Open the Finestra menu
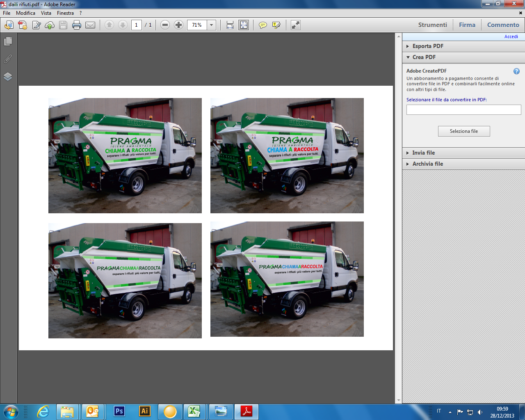This screenshot has height=420, width=525. pyautogui.click(x=65, y=13)
